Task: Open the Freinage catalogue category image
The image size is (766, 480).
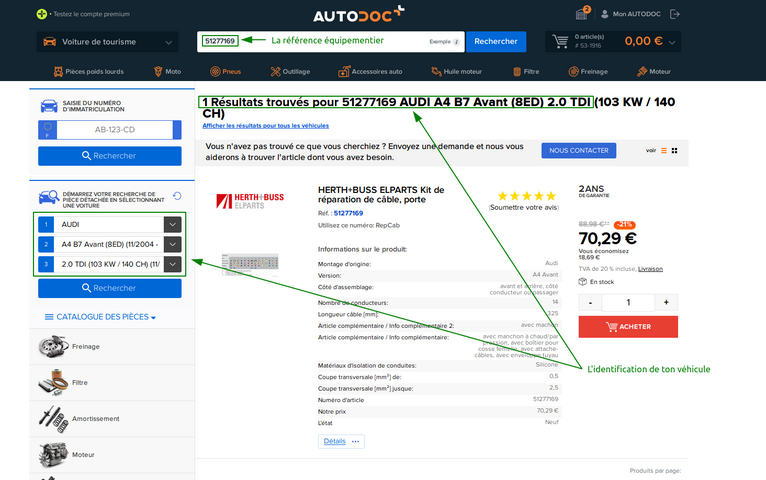Action: tap(53, 346)
